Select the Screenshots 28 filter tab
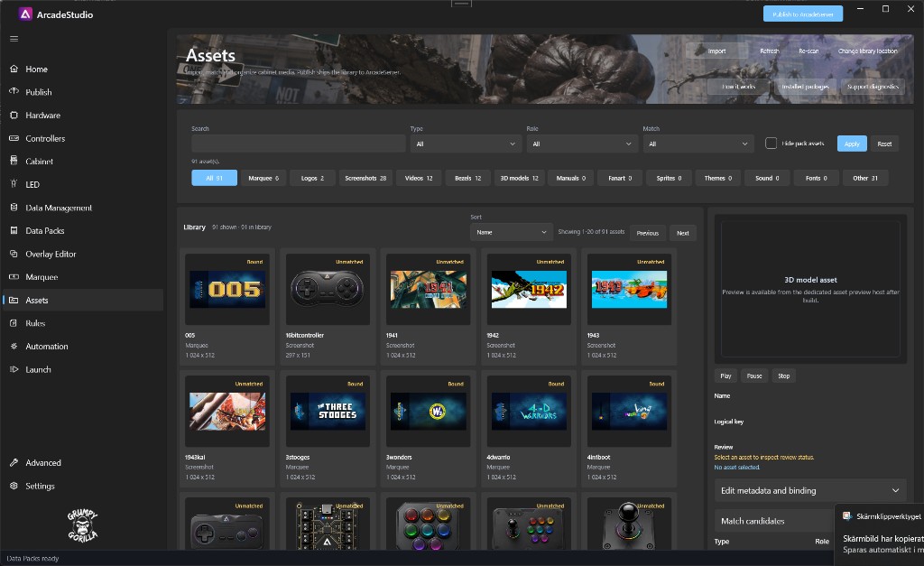 coord(365,178)
